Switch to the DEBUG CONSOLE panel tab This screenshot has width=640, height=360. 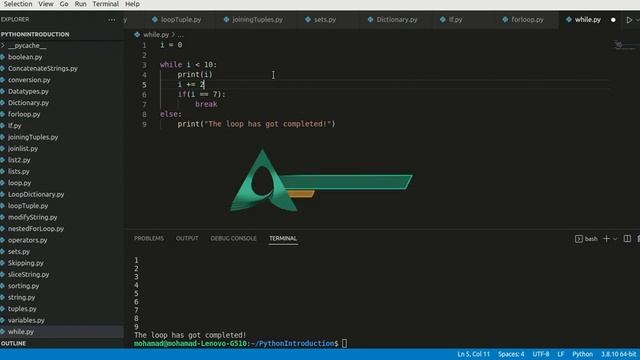[233, 238]
